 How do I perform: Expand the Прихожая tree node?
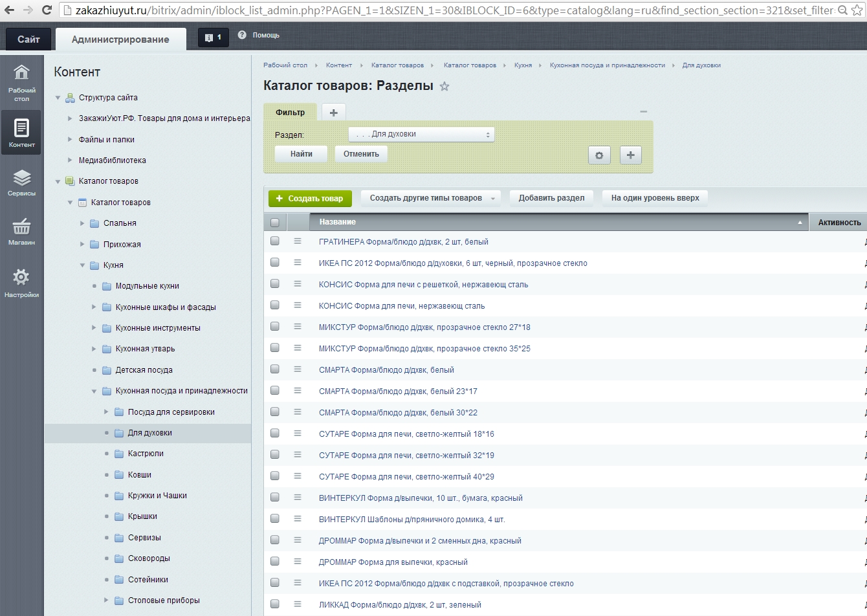(x=83, y=245)
